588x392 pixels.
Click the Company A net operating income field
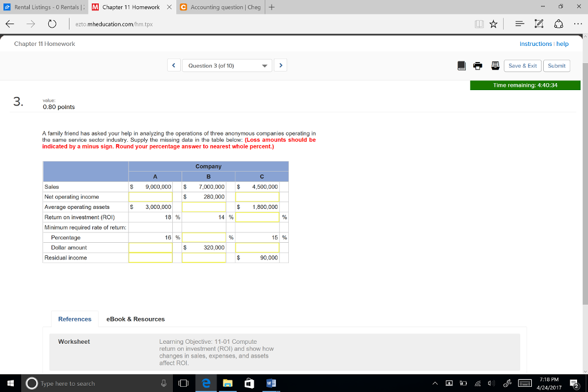tap(150, 197)
